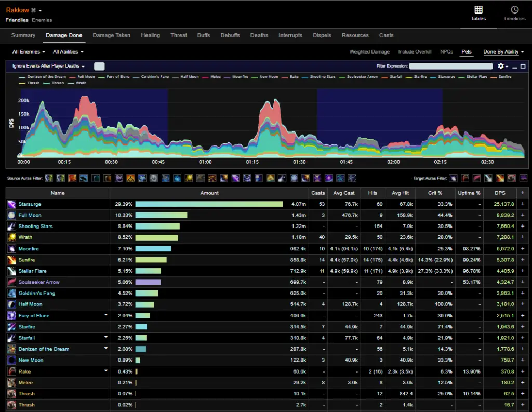Viewport: 532px width, 412px height.
Task: Click the Melee ability icon
Action: point(11,383)
